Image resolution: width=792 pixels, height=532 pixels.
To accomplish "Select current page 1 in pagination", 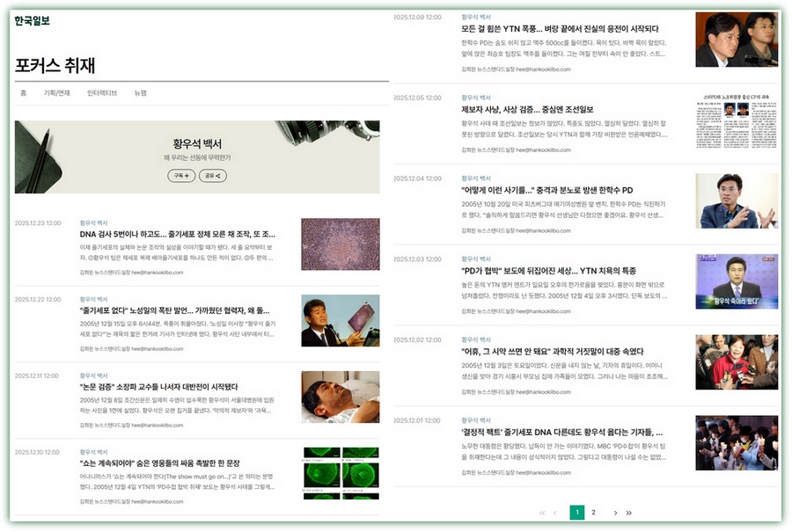I will (x=576, y=513).
